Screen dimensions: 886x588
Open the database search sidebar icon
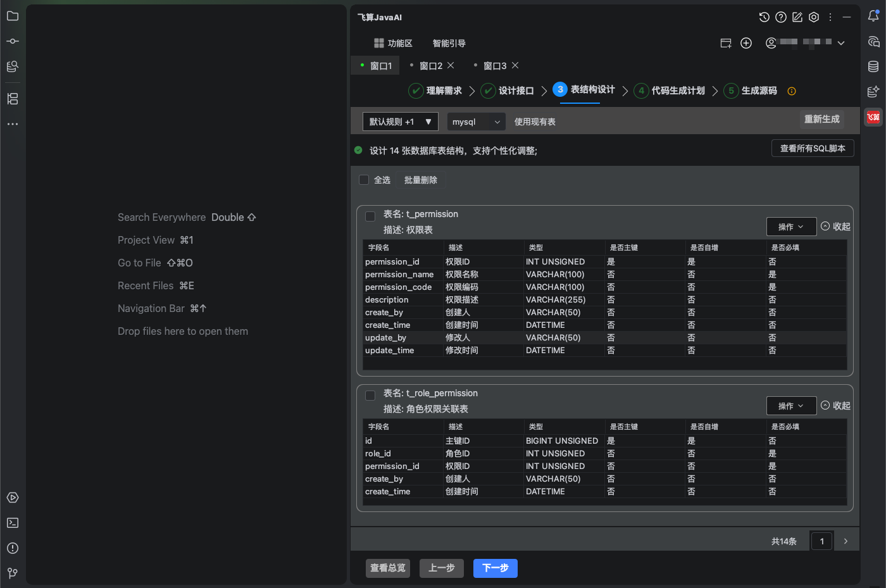coord(13,66)
